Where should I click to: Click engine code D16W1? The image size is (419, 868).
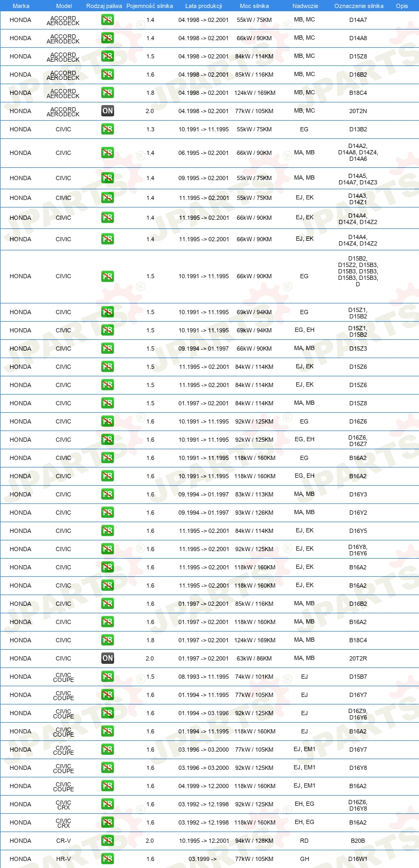click(x=358, y=859)
